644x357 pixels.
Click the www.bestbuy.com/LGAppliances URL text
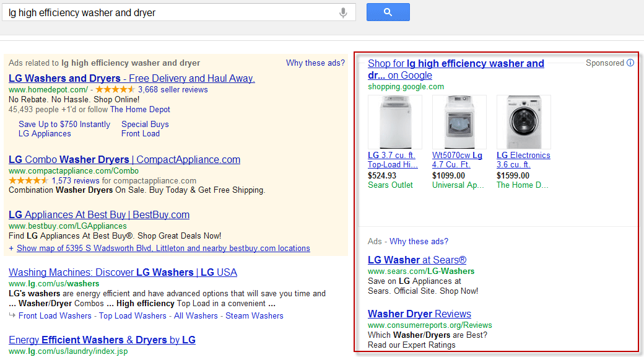tap(67, 226)
